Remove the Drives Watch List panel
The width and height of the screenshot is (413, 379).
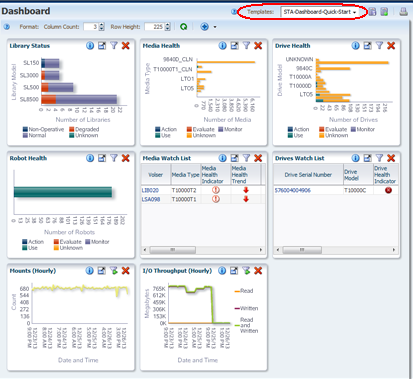pos(391,158)
